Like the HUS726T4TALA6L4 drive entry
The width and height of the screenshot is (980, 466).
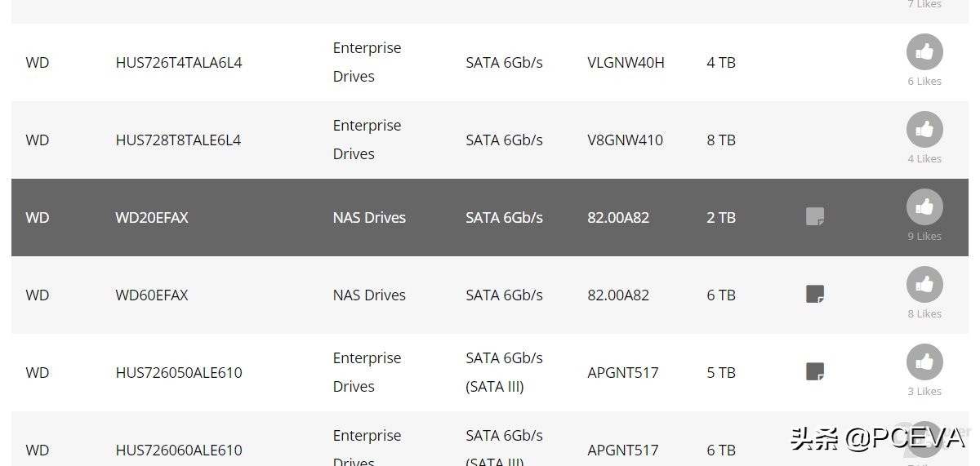(x=924, y=52)
